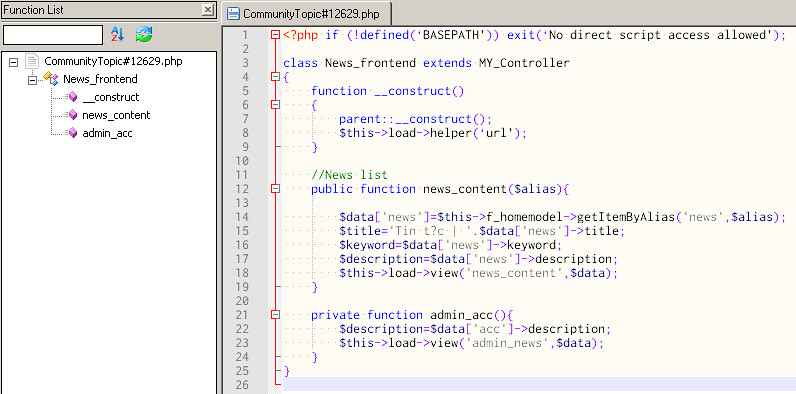This screenshot has height=394, width=796.
Task: Click the 'class' keyword on line 3
Action: [301, 63]
